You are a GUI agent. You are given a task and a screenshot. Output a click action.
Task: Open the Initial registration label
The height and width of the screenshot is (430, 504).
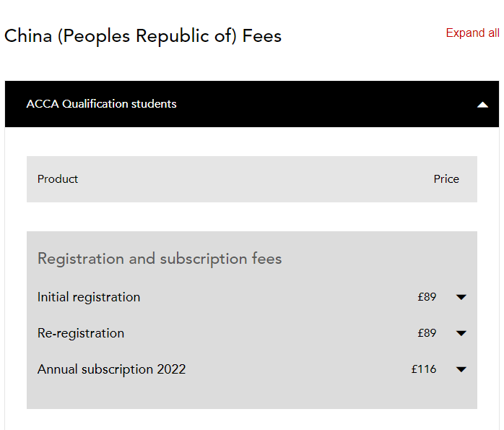89,297
